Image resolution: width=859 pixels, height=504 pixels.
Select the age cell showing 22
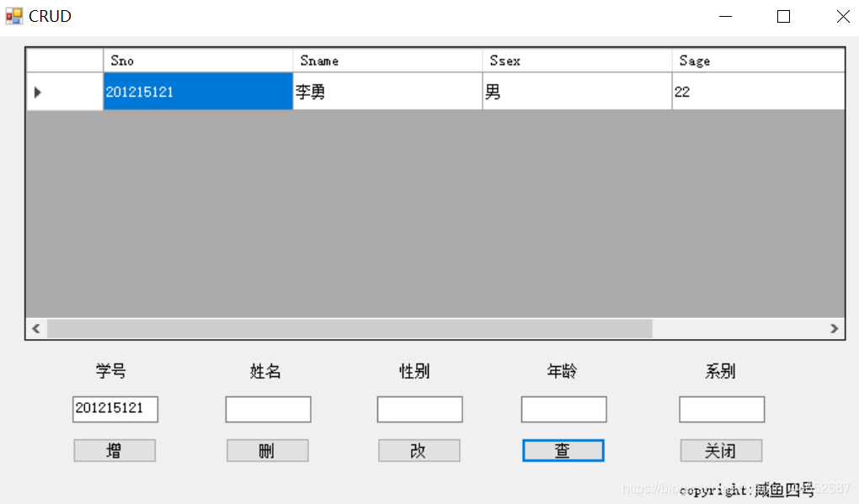click(x=758, y=92)
